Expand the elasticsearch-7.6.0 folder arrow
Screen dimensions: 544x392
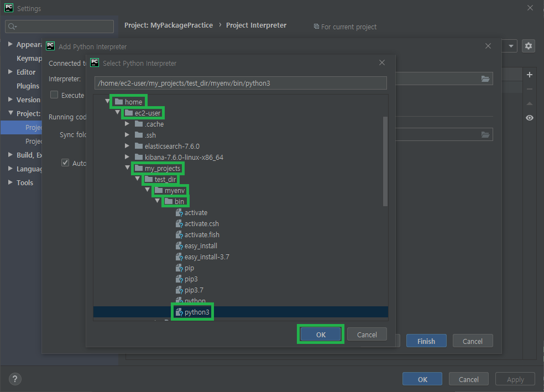[127, 146]
